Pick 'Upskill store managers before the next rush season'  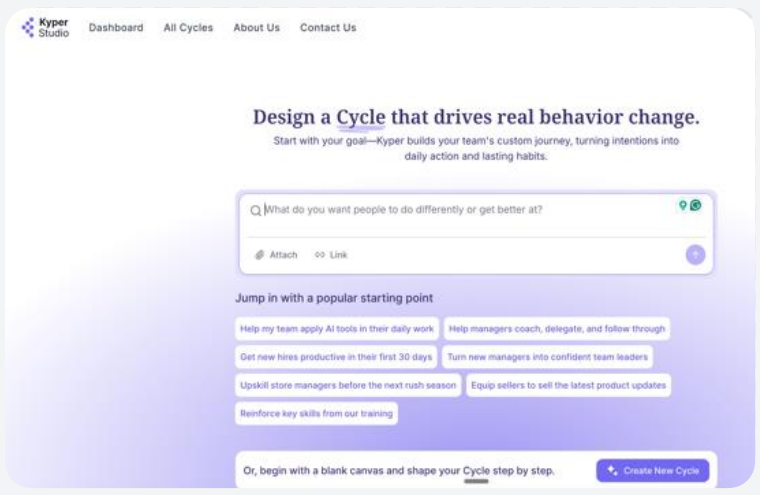[x=348, y=385]
